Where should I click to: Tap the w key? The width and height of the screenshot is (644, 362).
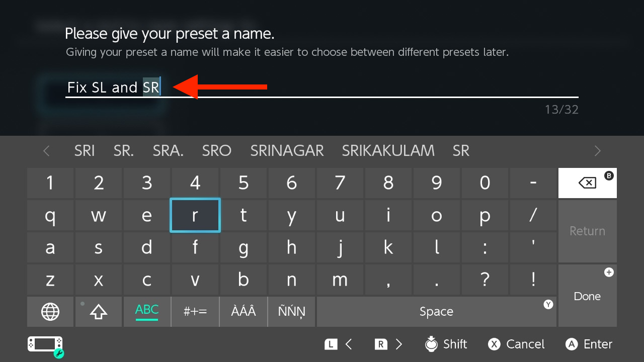[99, 215]
